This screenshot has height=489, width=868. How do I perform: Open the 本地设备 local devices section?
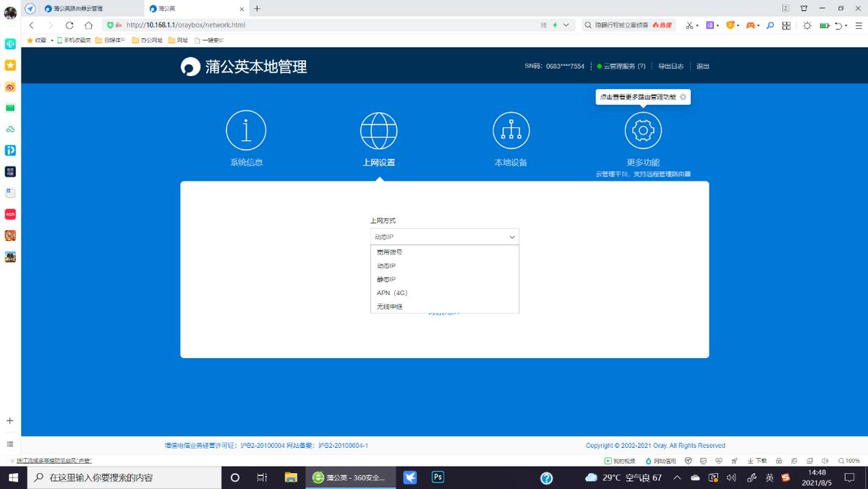511,130
